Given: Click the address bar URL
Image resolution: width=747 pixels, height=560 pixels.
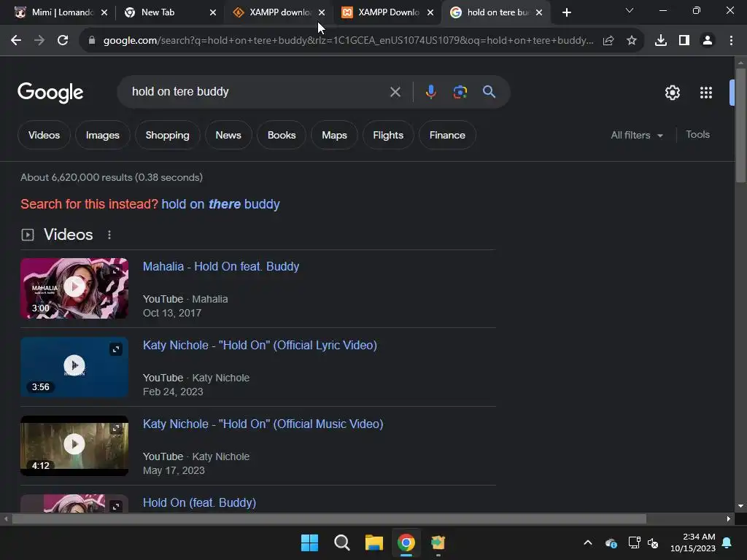Looking at the screenshot, I should [x=348, y=41].
